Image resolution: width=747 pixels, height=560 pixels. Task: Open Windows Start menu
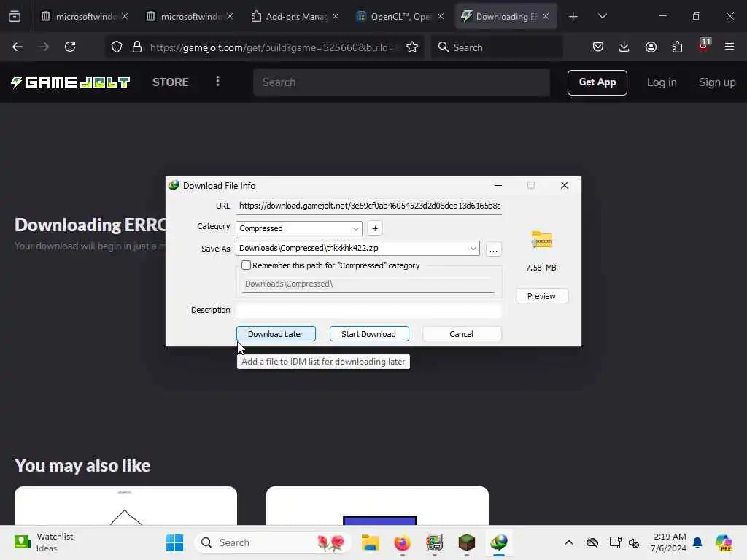click(175, 542)
